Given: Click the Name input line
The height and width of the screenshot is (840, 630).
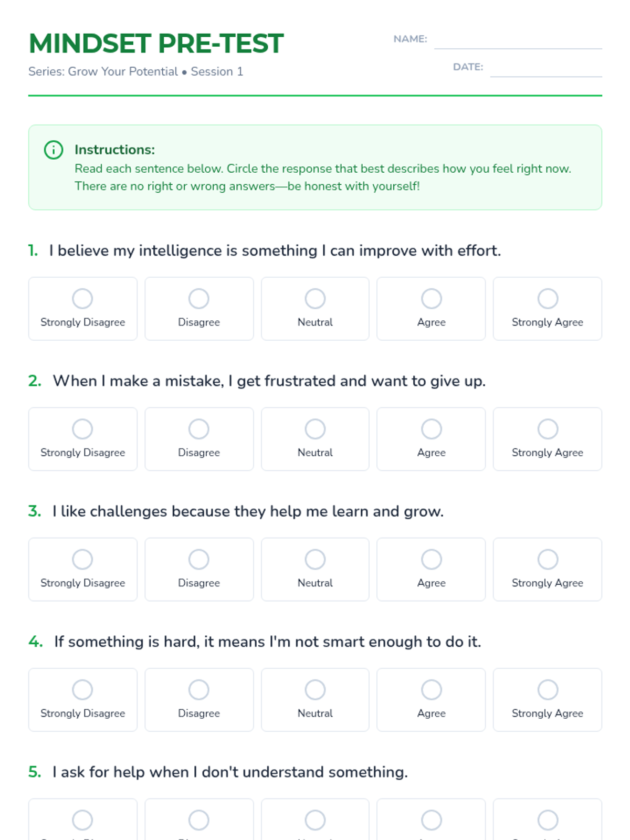Looking at the screenshot, I should point(518,41).
